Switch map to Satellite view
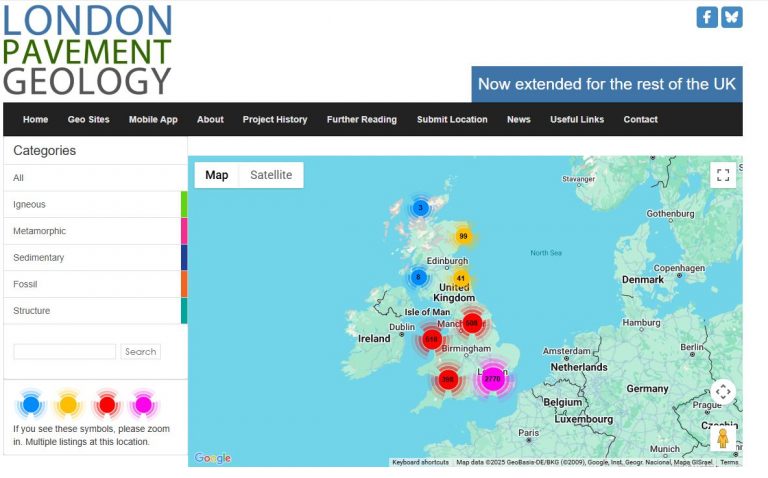This screenshot has height=478, width=768. [271, 175]
